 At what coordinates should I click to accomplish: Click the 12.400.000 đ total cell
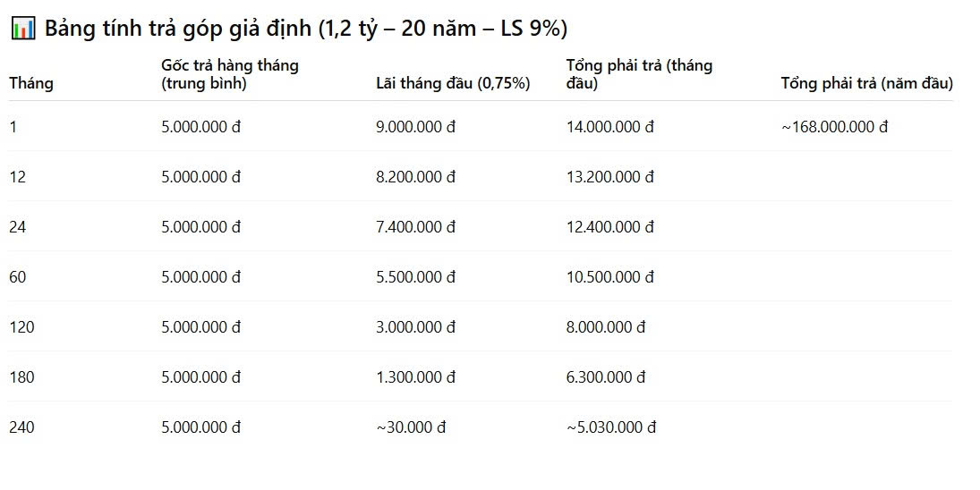tap(610, 226)
